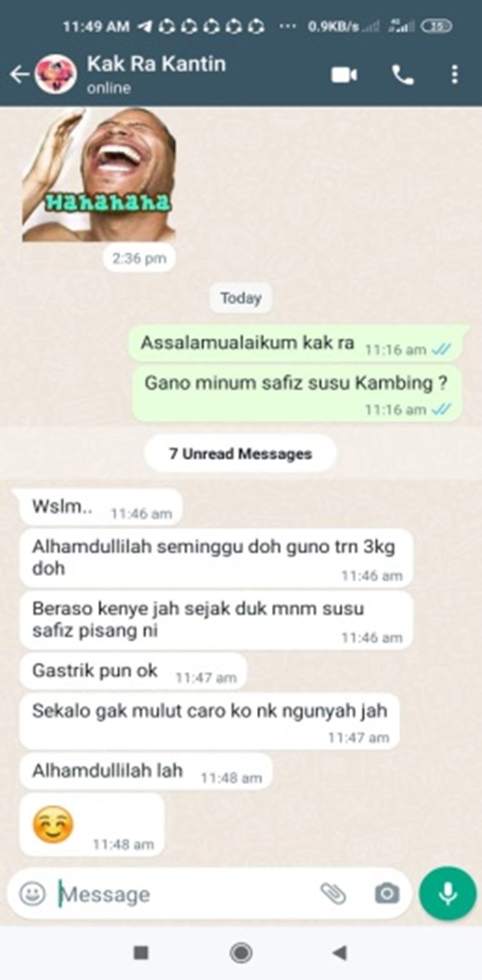482x980 pixels.
Task: Tap the Kak Ra Kantin contact name
Action: (156, 64)
